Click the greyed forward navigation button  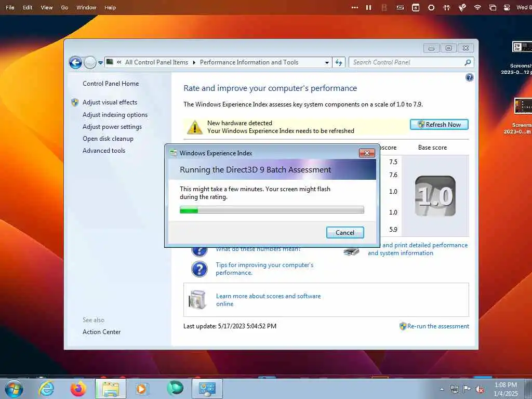(x=90, y=62)
